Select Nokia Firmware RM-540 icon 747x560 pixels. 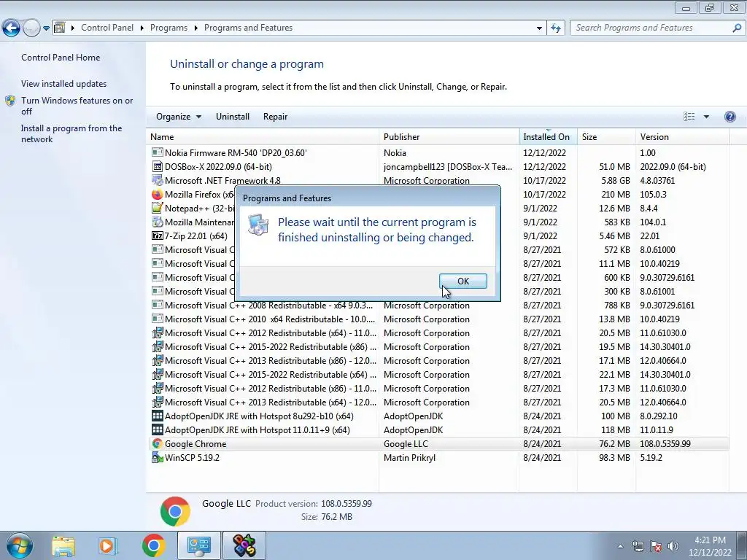[158, 152]
